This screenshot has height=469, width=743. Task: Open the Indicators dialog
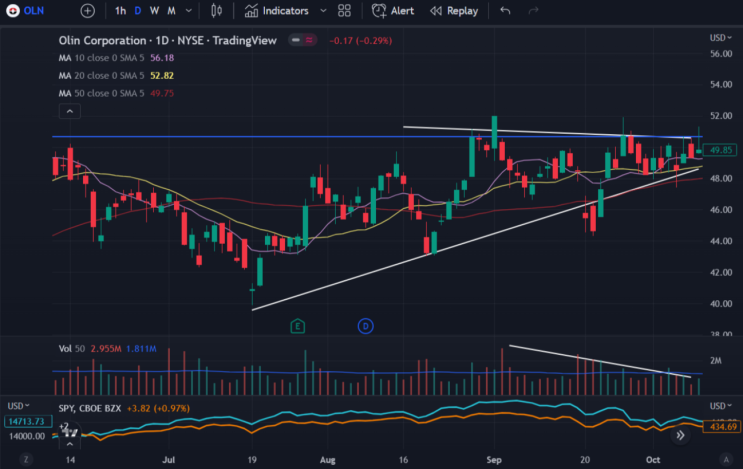[x=277, y=10]
